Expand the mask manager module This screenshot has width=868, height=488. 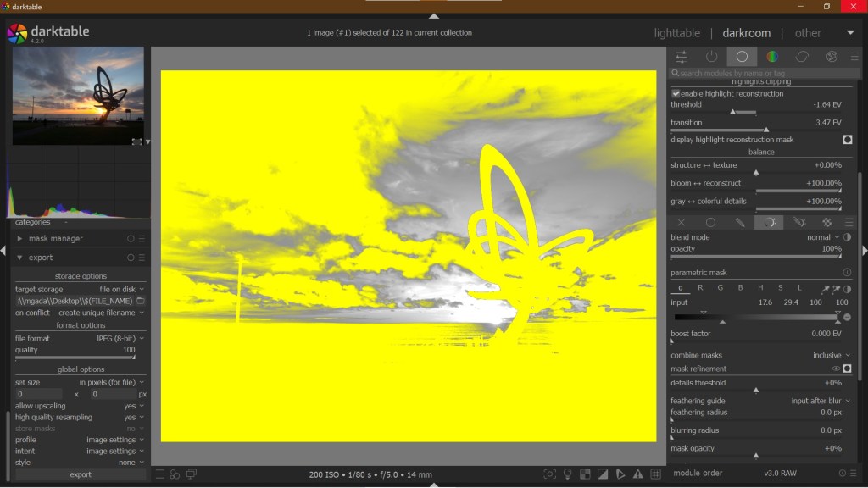click(20, 239)
